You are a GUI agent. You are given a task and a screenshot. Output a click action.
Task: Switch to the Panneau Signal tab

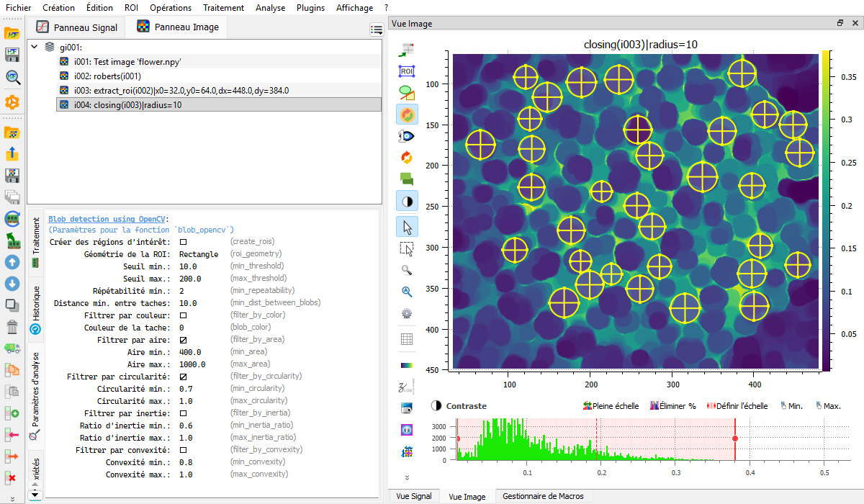pyautogui.click(x=77, y=28)
